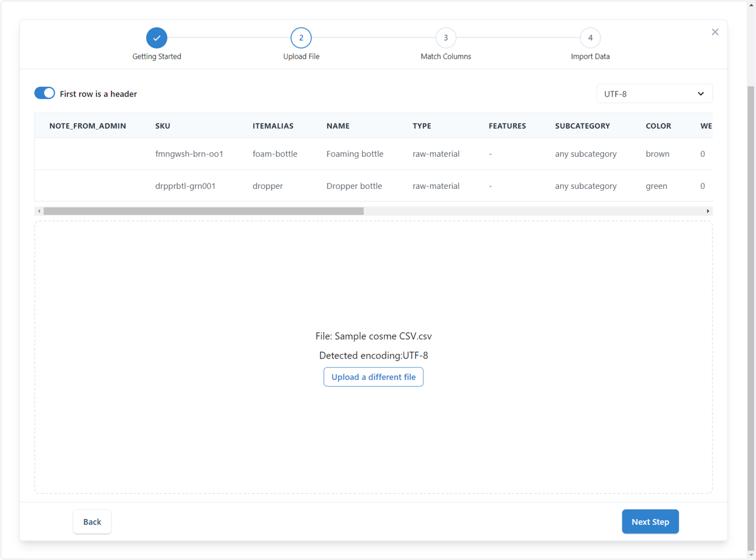Click the Match Columns step label

(x=446, y=57)
